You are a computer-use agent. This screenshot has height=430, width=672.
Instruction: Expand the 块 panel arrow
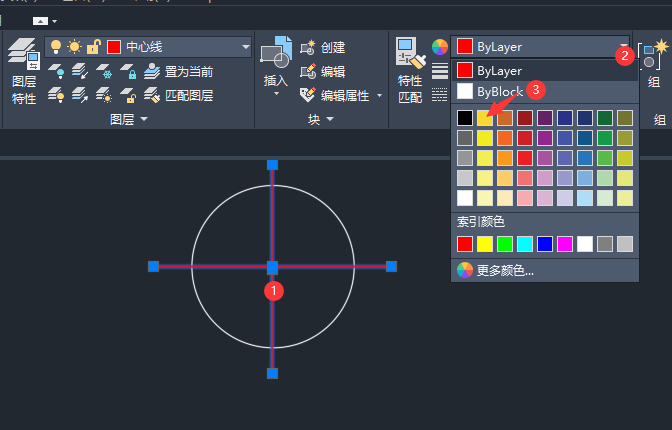(x=330, y=119)
